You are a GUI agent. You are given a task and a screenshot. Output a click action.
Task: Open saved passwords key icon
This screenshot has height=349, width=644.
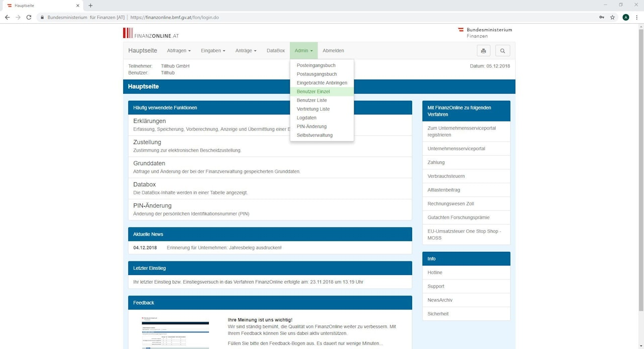coord(602,17)
